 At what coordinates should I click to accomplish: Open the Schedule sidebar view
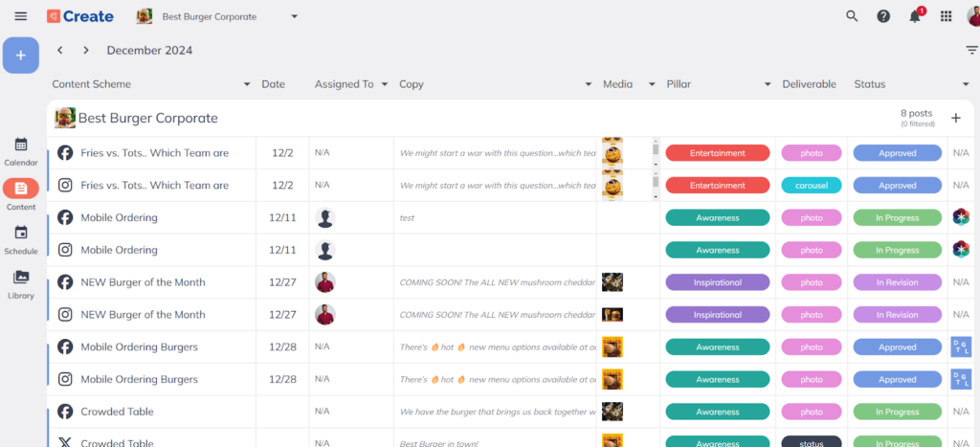click(x=21, y=240)
